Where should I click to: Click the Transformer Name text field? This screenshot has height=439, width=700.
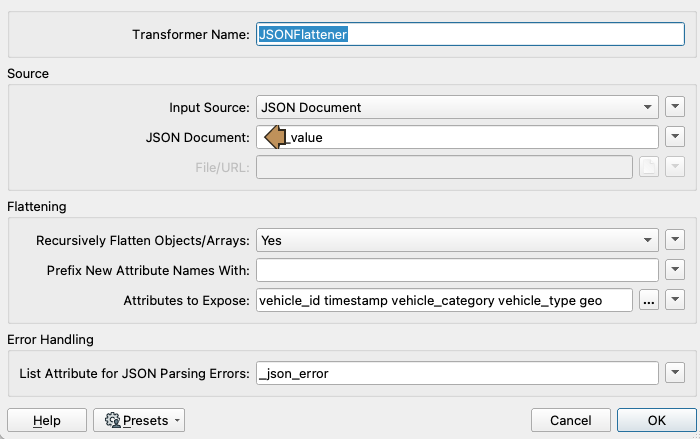tap(470, 34)
